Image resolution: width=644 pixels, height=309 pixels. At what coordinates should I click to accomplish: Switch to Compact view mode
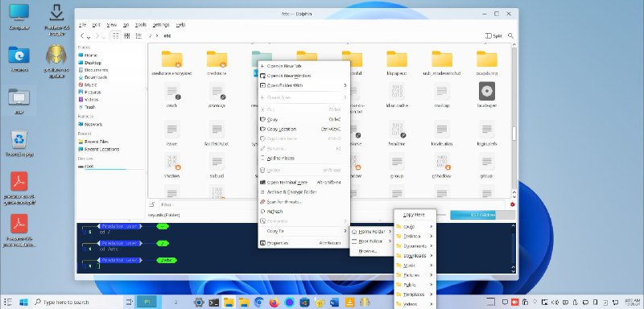coord(127,35)
